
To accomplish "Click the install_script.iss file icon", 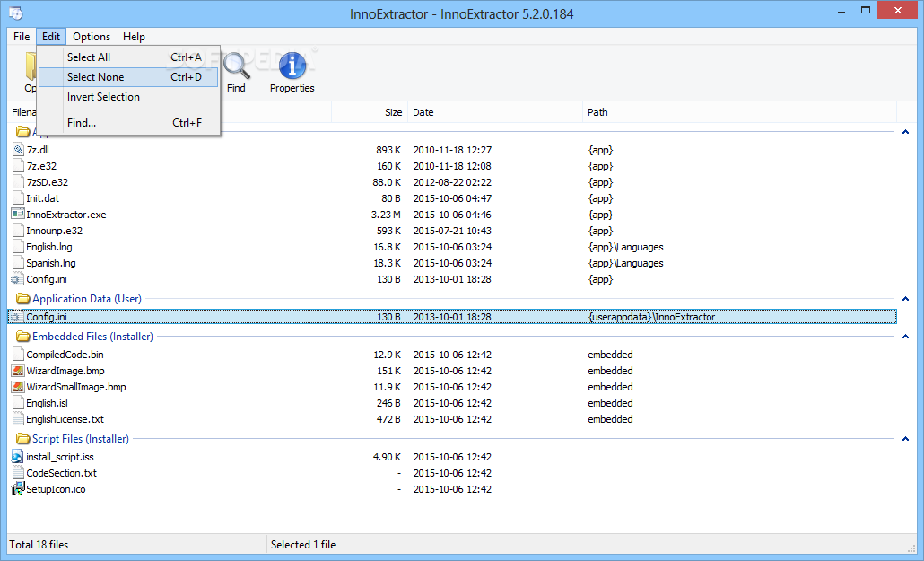I will [18, 457].
